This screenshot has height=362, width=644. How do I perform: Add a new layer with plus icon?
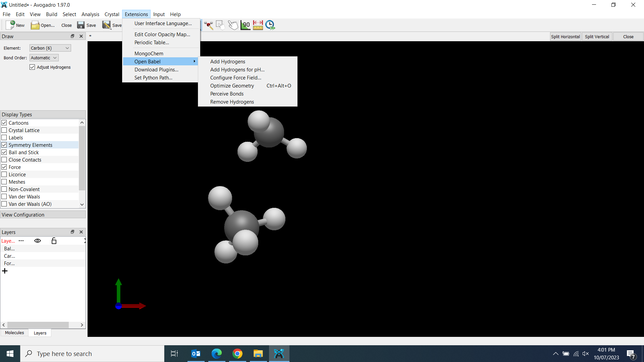pyautogui.click(x=5, y=271)
